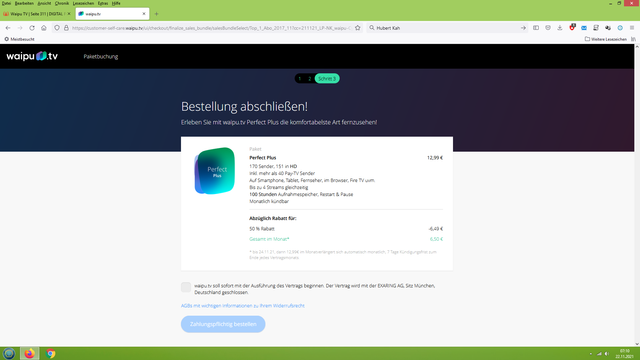This screenshot has width=640, height=360.
Task: Switch to the Waipu TV forum tab
Action: (37, 14)
